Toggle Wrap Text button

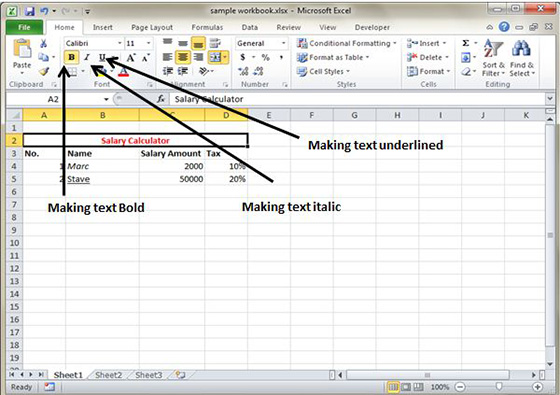(x=215, y=43)
